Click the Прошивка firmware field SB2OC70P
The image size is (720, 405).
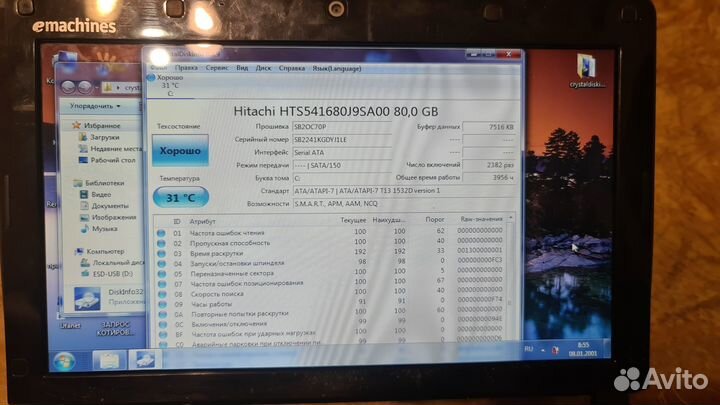pyautogui.click(x=342, y=127)
